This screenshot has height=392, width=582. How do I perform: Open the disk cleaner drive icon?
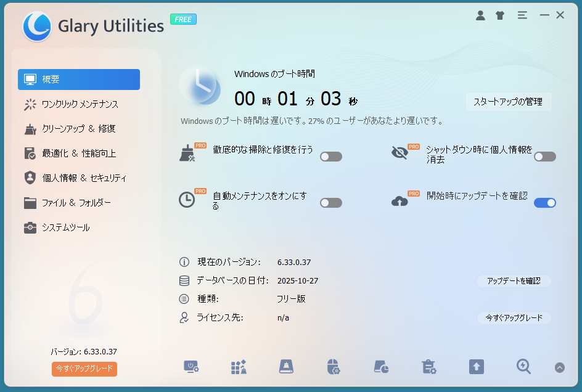286,367
